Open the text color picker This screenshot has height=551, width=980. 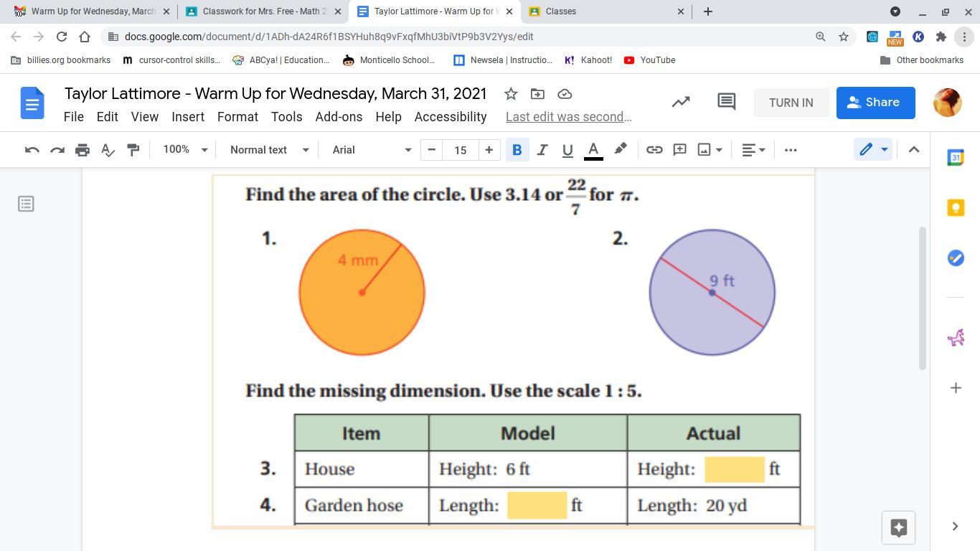pos(593,150)
